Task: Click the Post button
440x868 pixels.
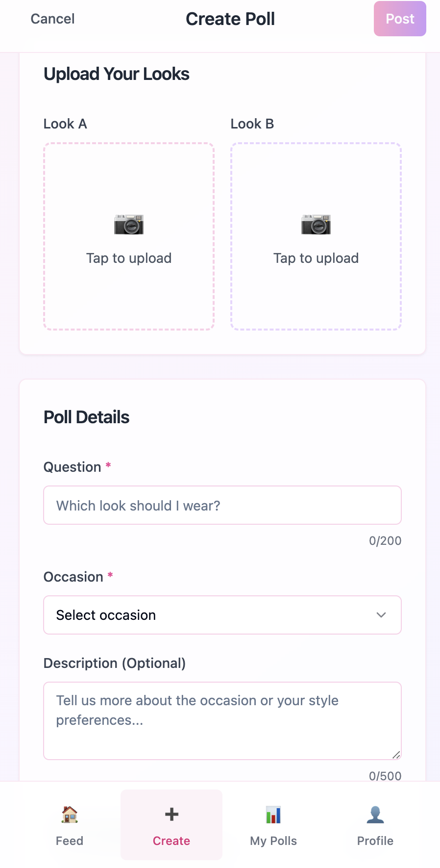Action: (x=400, y=19)
